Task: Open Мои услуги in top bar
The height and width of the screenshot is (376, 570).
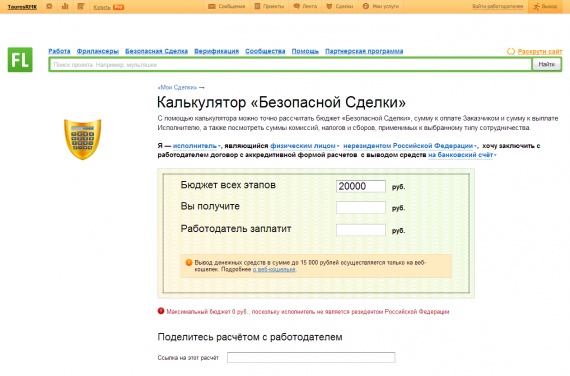Action: coord(381,6)
